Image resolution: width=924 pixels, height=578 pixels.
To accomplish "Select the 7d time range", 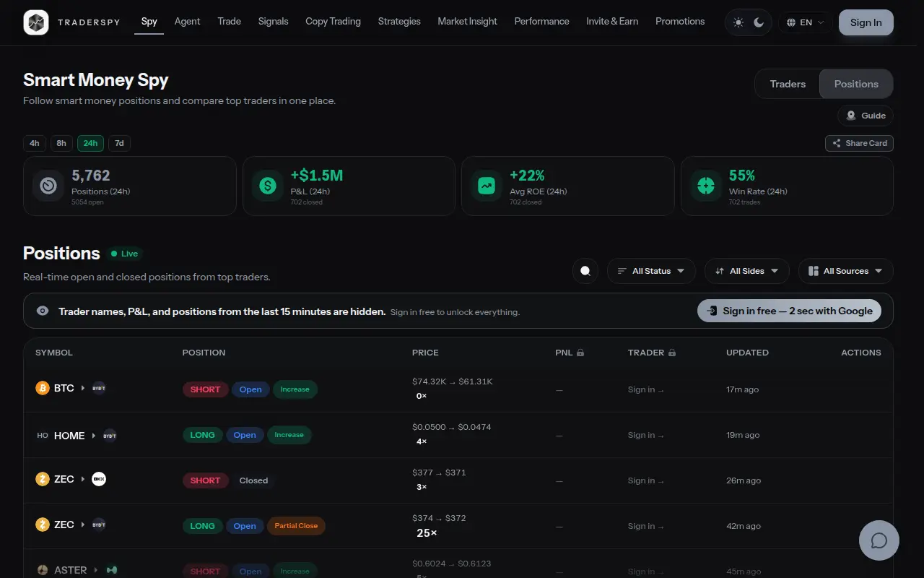I will [119, 143].
